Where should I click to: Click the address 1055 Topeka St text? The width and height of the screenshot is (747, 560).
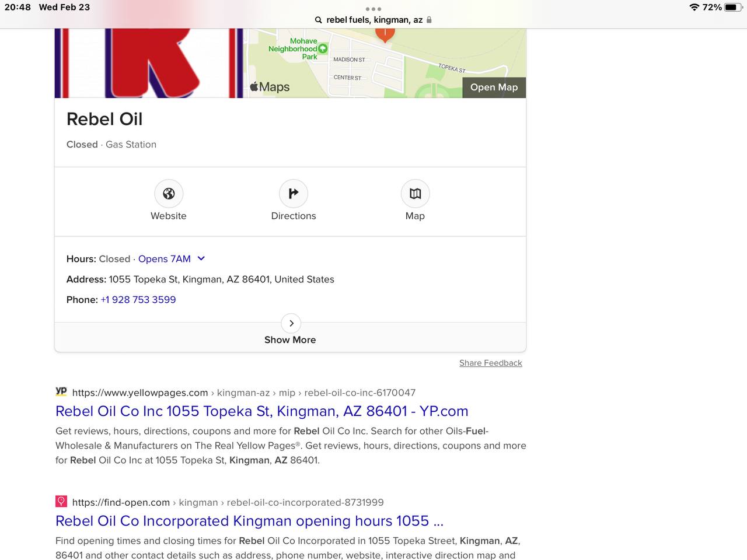(221, 279)
